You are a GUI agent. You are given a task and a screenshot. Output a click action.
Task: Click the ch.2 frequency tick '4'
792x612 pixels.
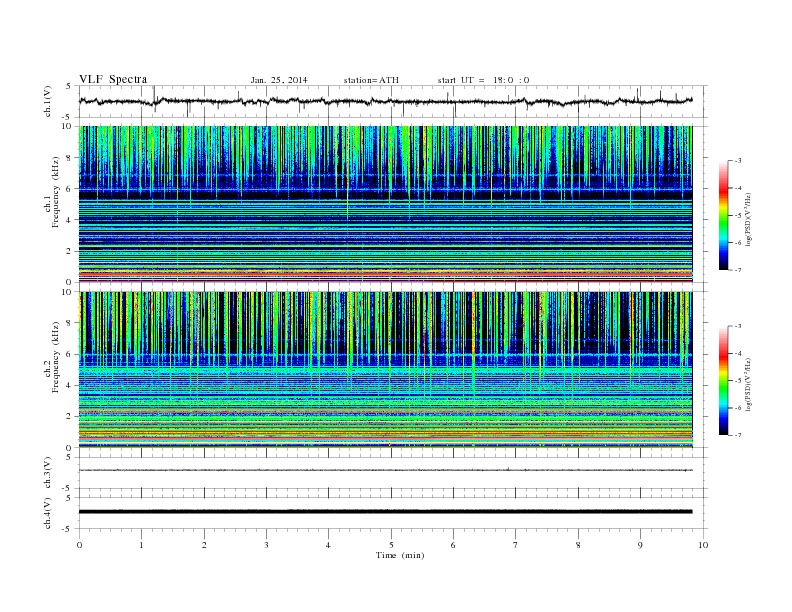point(69,385)
